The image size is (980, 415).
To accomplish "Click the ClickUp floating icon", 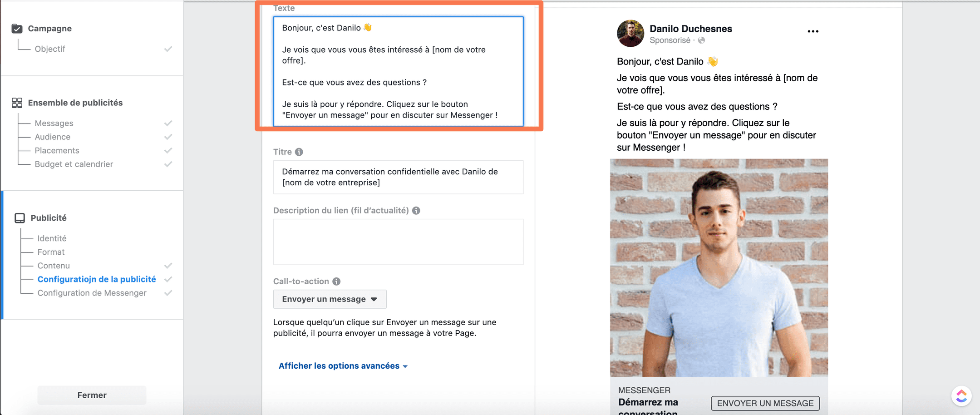I will 961,396.
